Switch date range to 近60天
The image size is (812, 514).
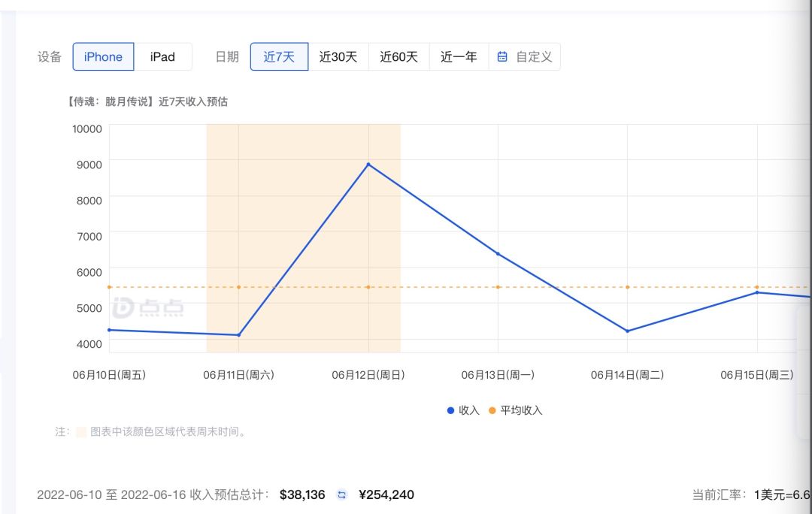pyautogui.click(x=398, y=56)
